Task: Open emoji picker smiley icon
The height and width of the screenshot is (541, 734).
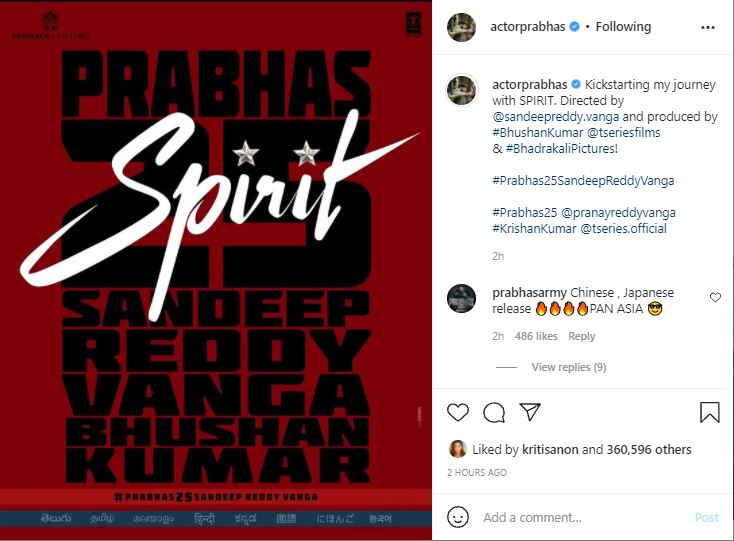Action: click(458, 517)
